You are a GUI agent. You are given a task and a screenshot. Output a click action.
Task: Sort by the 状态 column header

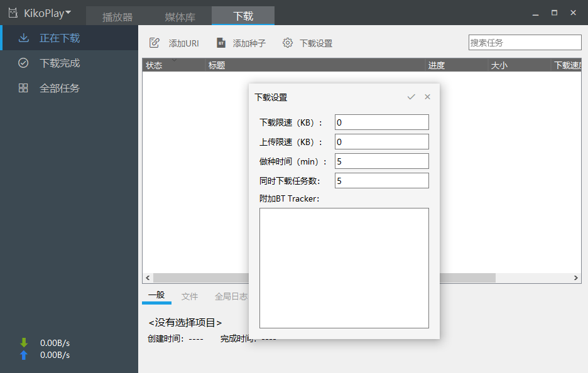click(174, 65)
